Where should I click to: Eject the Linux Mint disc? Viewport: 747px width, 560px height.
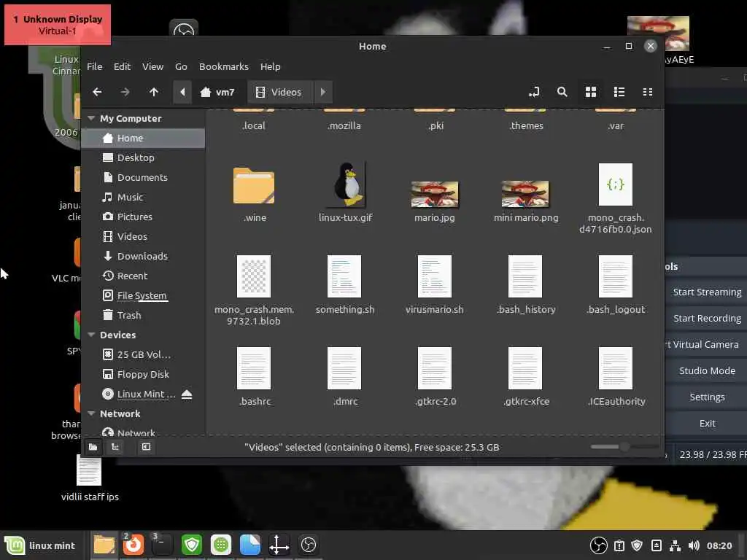pyautogui.click(x=187, y=394)
